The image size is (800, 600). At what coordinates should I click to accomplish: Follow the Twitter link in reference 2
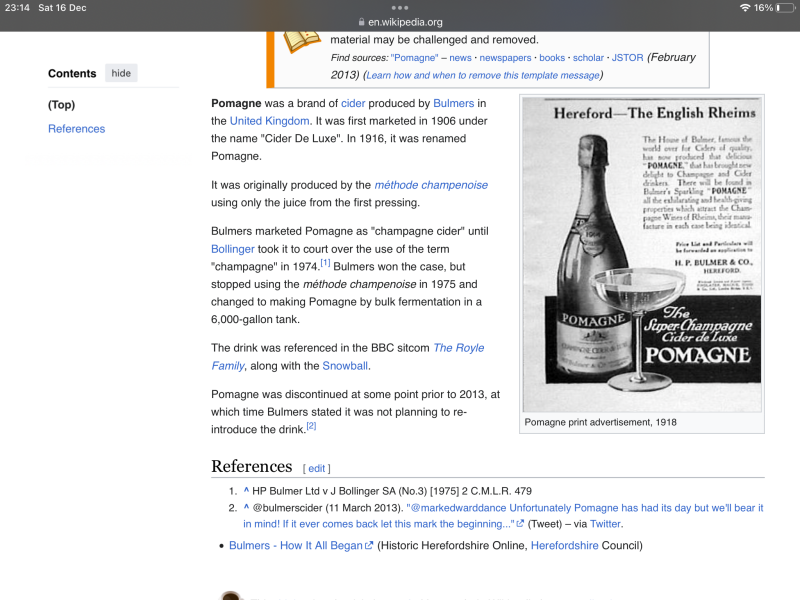[605, 523]
